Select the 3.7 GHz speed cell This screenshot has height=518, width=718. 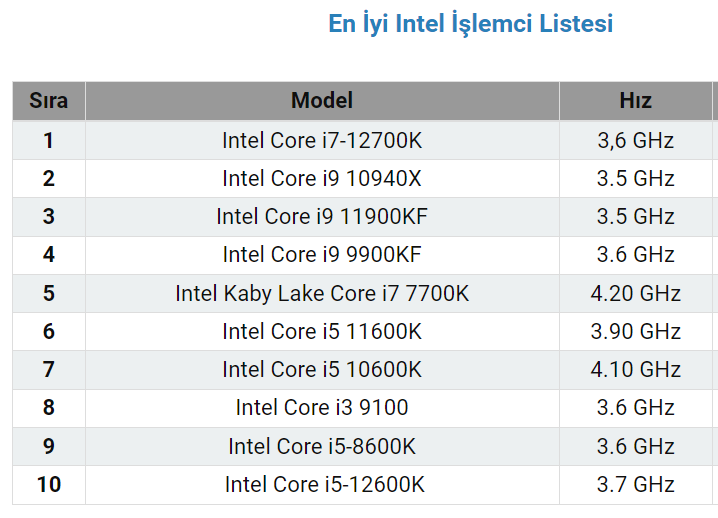636,485
